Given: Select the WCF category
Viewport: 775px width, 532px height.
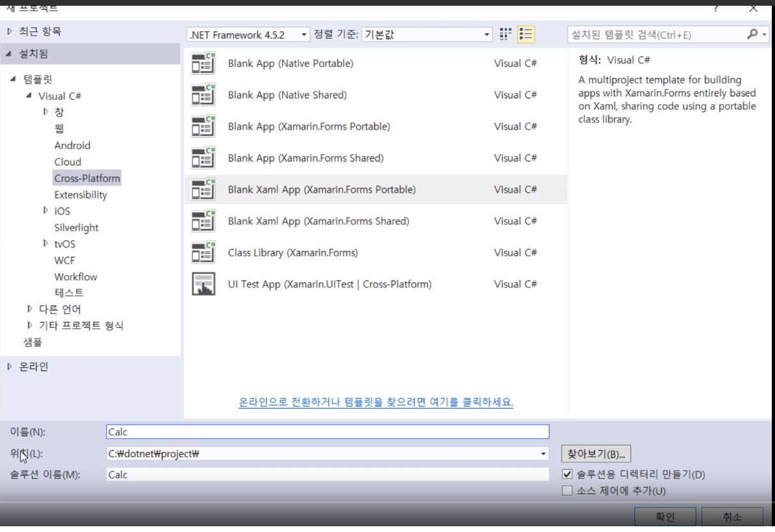Looking at the screenshot, I should (x=65, y=261).
